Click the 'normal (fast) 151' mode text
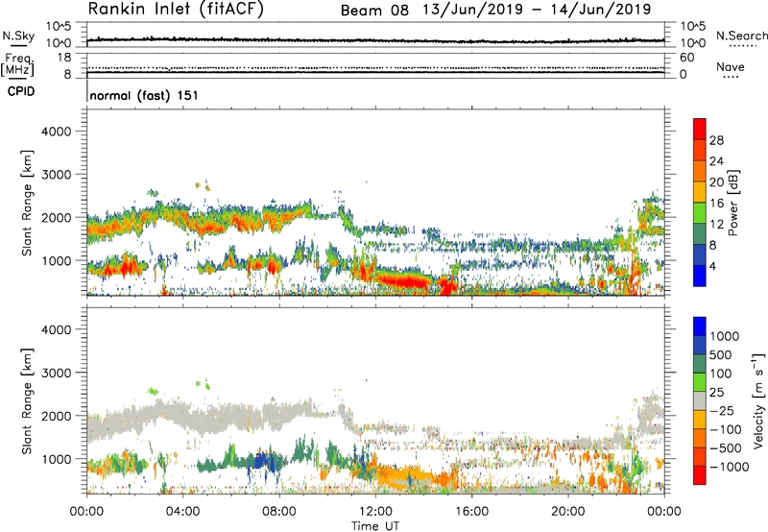Screen dimensions: 768x532 coord(144,95)
